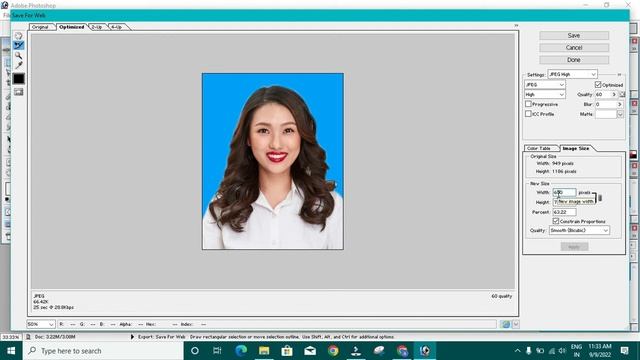Open the Blur slider arrow
This screenshot has height=360, width=640.
coord(620,104)
